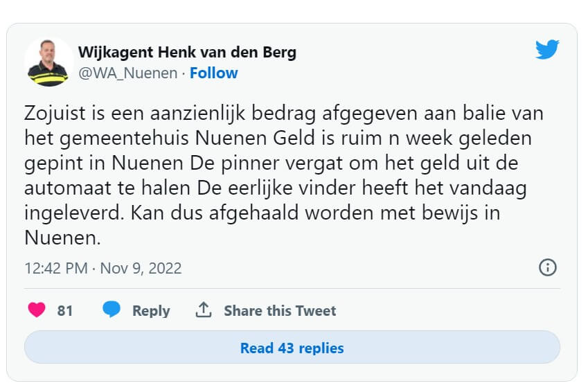Open the tweet info circle icon
This screenshot has width=588, height=392.
tap(547, 267)
